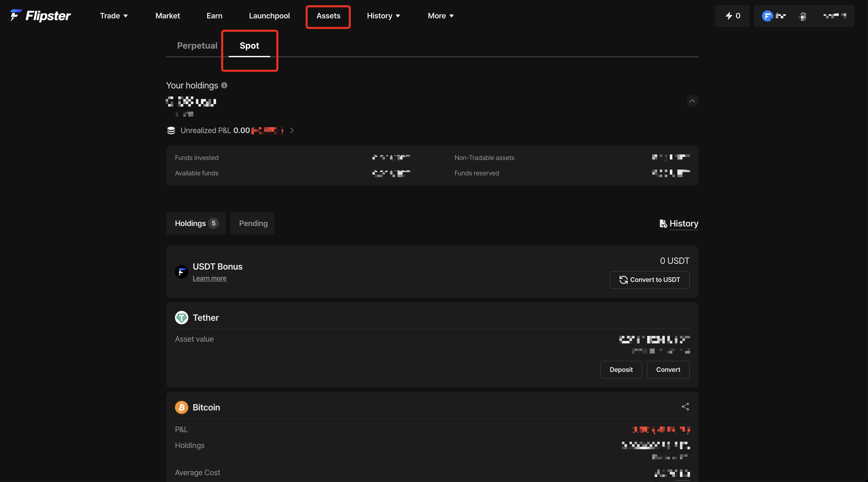The height and width of the screenshot is (482, 868).
Task: Click the Bitcoin heading
Action: [206, 407]
